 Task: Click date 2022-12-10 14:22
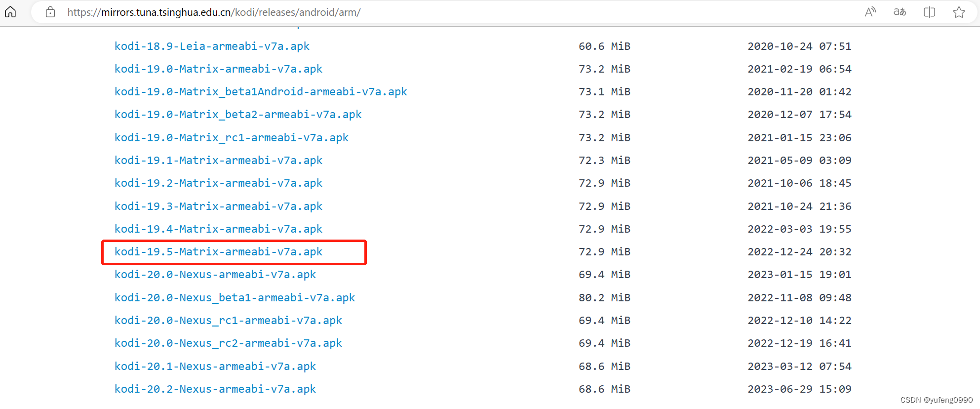pyautogui.click(x=799, y=320)
